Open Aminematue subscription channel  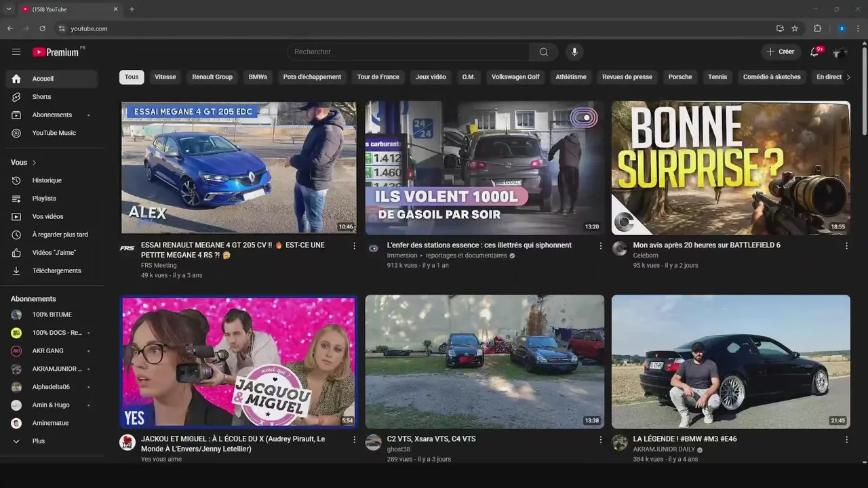point(52,423)
